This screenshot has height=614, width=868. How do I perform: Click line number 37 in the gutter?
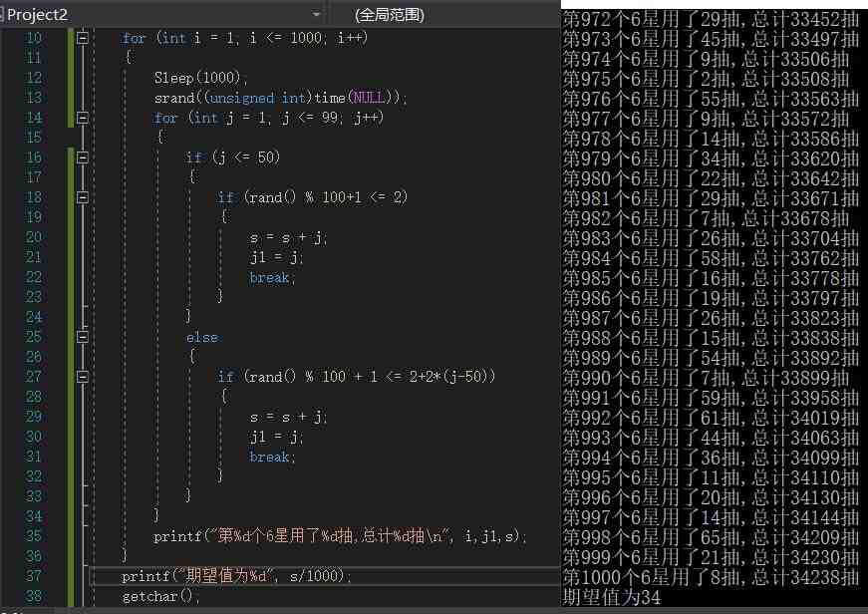tap(34, 576)
